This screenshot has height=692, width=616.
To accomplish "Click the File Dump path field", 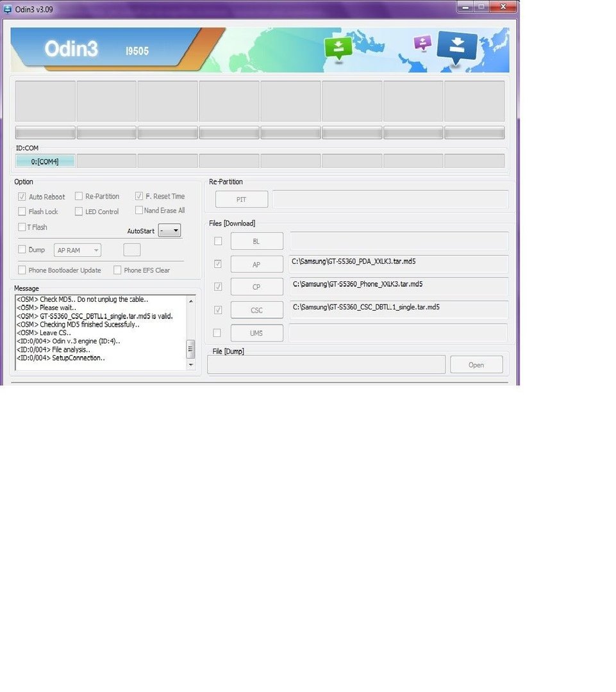I will [x=326, y=365].
